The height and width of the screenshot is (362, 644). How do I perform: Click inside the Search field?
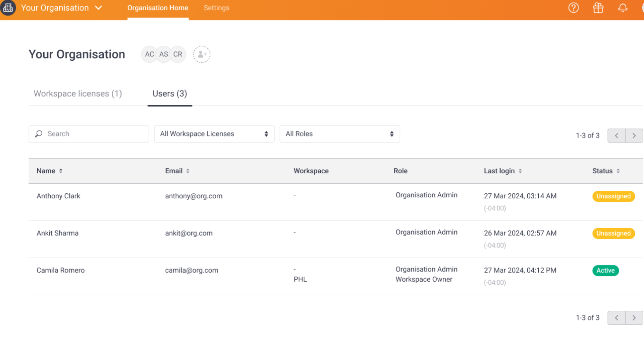pyautogui.click(x=89, y=134)
